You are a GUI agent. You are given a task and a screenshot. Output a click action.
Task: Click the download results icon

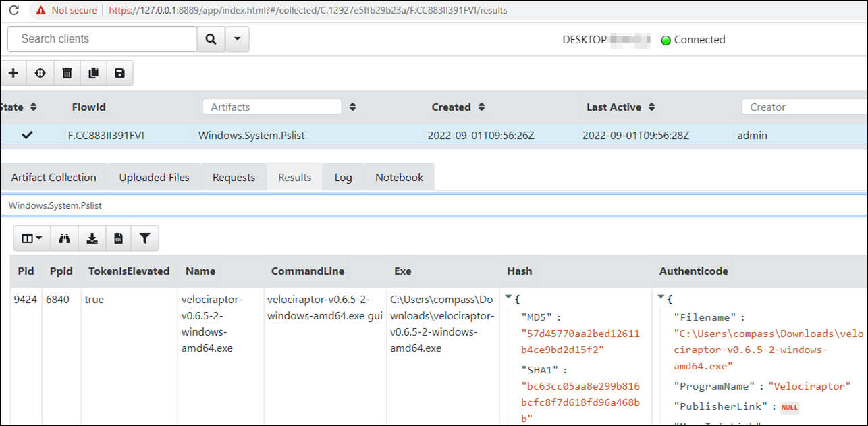point(92,238)
